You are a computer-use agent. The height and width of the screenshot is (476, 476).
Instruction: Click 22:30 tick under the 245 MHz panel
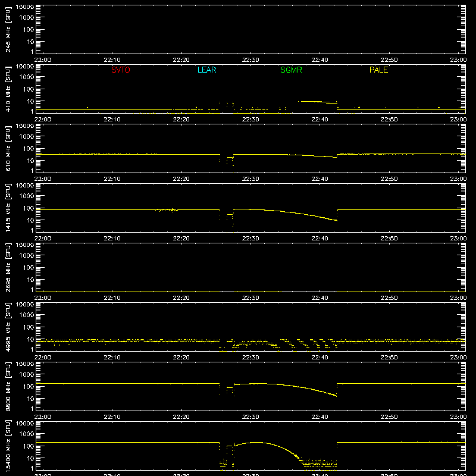[250, 60]
